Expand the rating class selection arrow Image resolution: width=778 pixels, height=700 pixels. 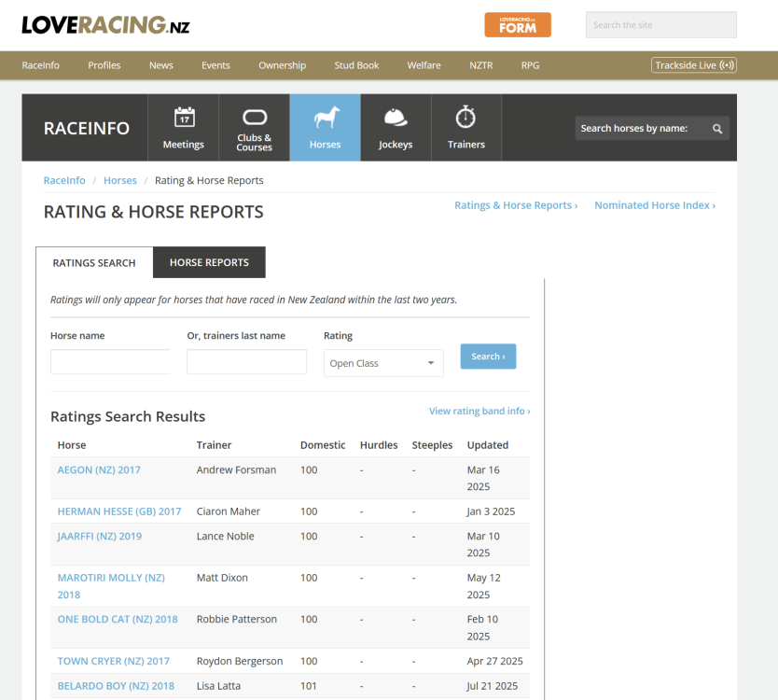tap(430, 363)
